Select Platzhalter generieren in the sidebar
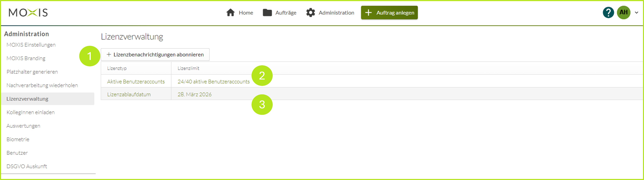Viewport: 644px width, 180px height. [32, 72]
